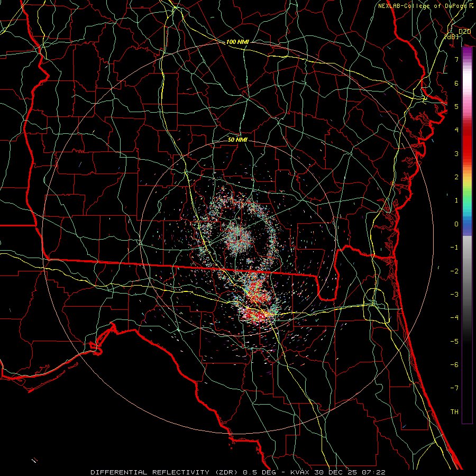The image size is (476, 476).
Task: Click the "-5" value on color scale
Action: click(x=454, y=341)
